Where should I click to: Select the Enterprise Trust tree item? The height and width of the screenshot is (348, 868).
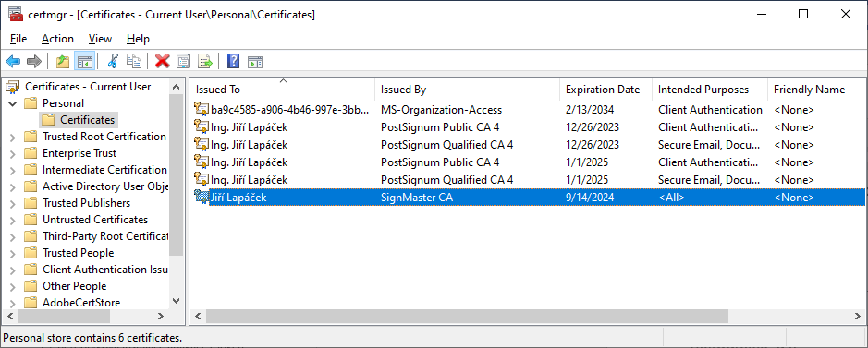click(79, 153)
